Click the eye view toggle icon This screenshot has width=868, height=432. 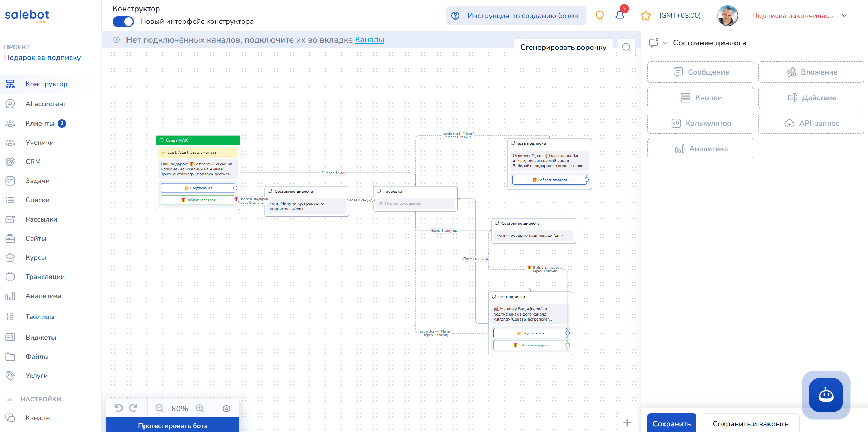[x=227, y=409]
